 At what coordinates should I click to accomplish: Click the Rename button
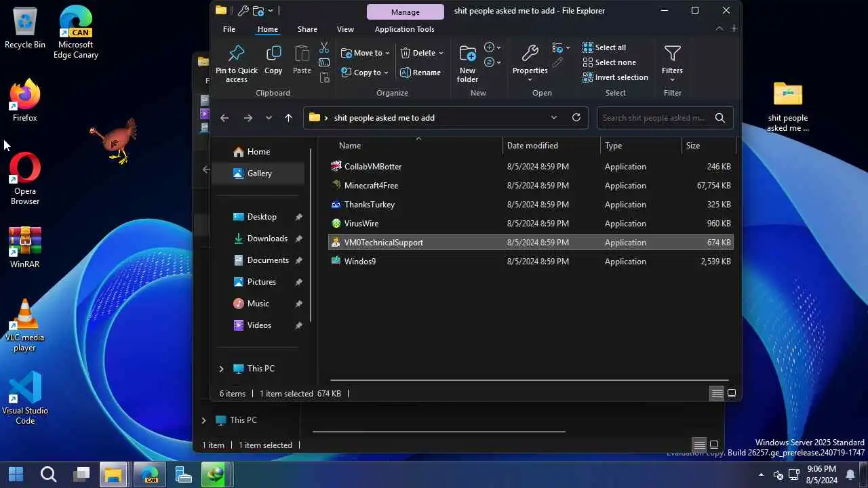click(x=420, y=73)
